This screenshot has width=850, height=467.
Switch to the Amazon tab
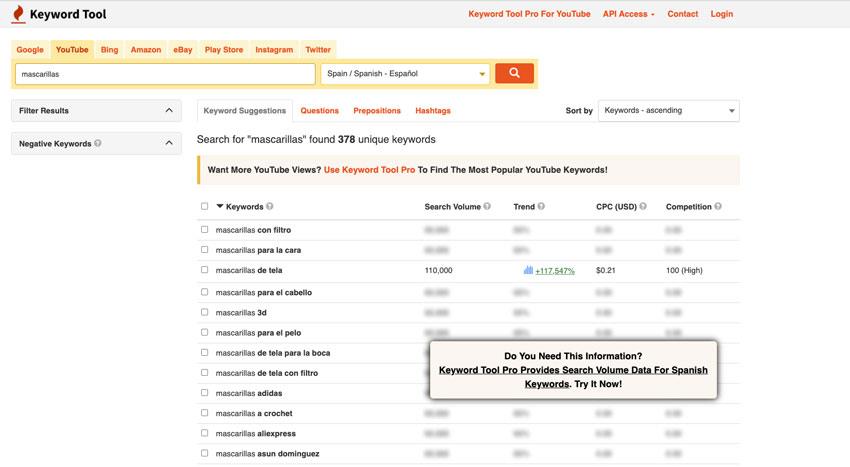(x=146, y=49)
